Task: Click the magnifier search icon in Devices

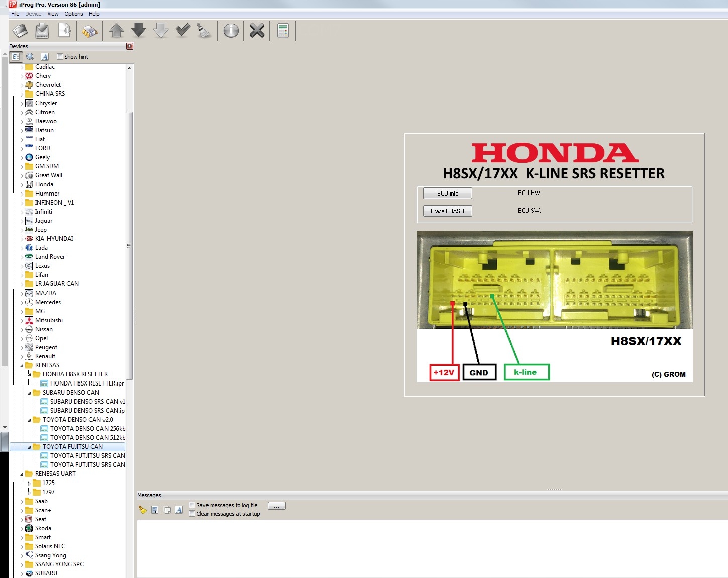Action: [30, 57]
